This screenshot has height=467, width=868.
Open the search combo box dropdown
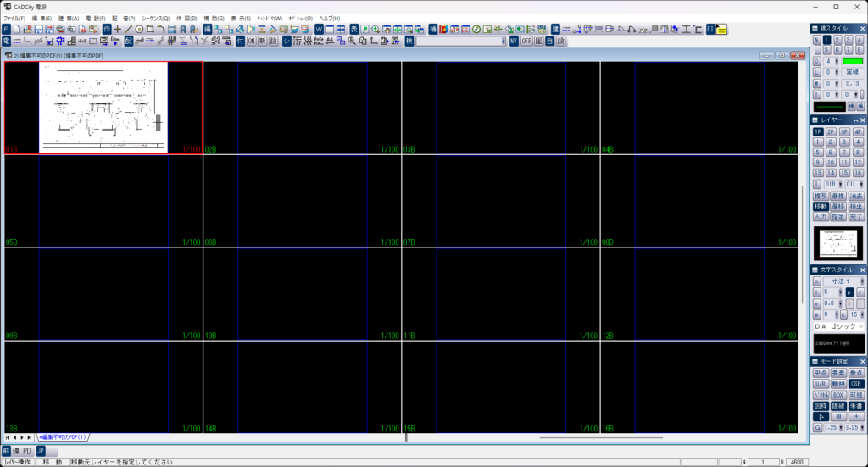pos(503,41)
